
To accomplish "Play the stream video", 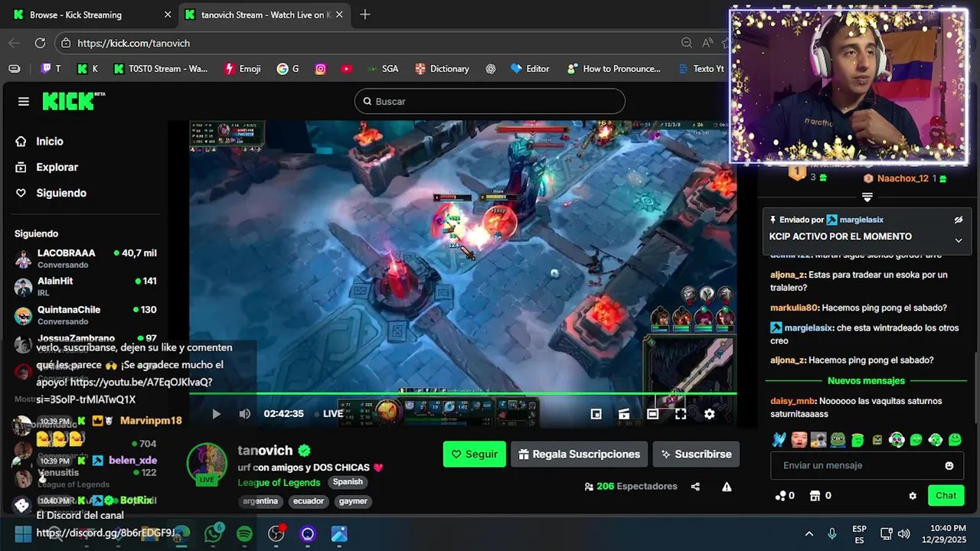I will [216, 414].
